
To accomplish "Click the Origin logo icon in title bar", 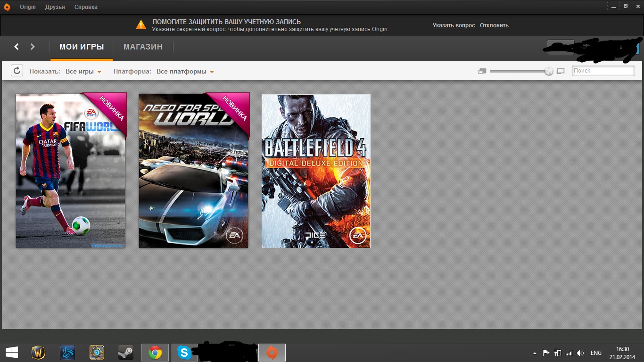I will click(x=7, y=7).
